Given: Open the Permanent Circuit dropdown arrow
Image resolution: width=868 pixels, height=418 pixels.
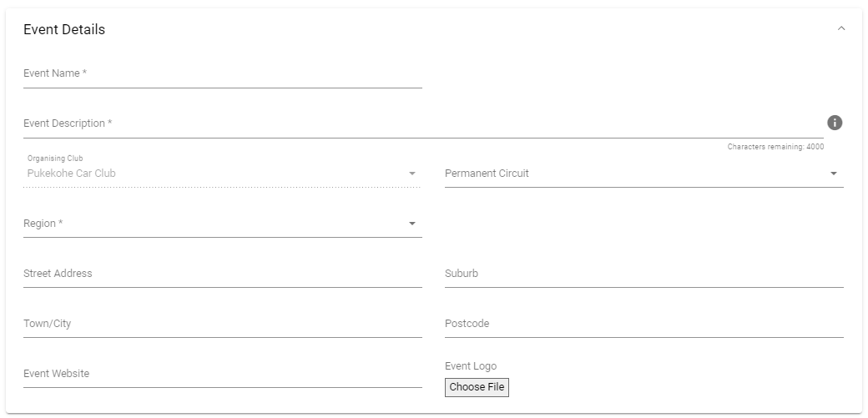Looking at the screenshot, I should coord(833,174).
